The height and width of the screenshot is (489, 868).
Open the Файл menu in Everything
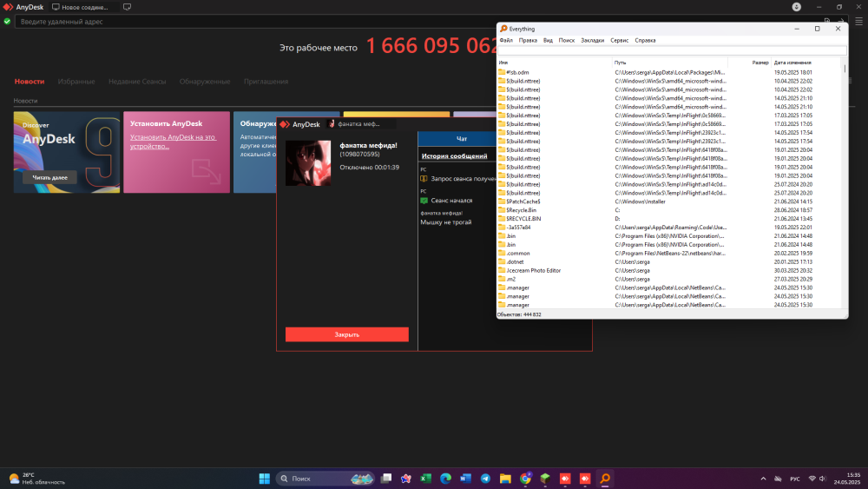pyautogui.click(x=506, y=41)
